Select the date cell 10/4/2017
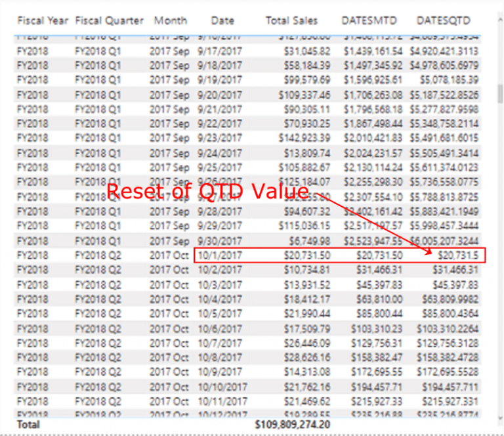Screen dimensions: 504x436 (x=220, y=299)
